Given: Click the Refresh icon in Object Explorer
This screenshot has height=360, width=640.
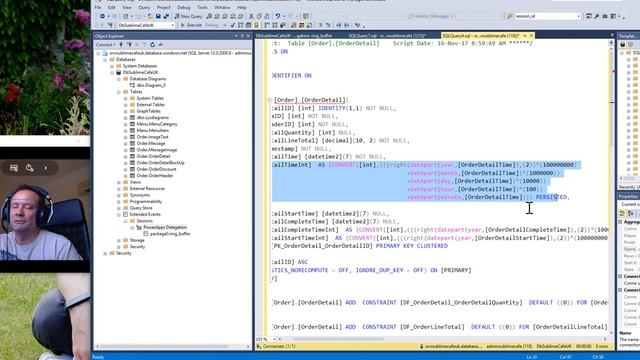Looking at the screenshot, I should point(152,44).
